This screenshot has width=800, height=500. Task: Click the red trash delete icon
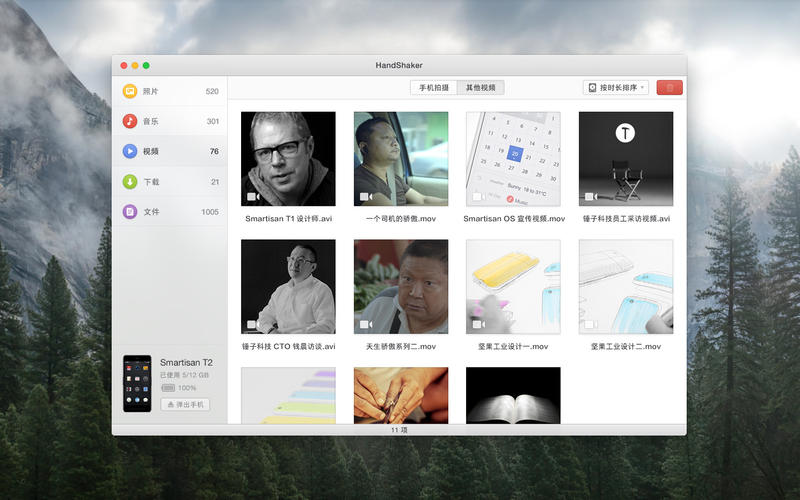pos(670,88)
